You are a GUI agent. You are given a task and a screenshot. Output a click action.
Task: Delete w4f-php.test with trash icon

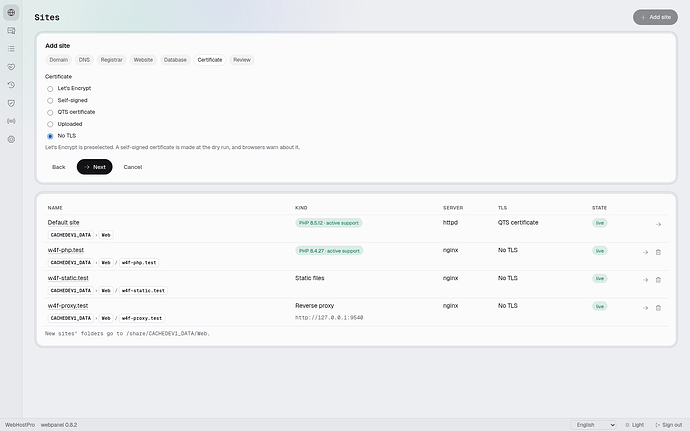[658, 252]
